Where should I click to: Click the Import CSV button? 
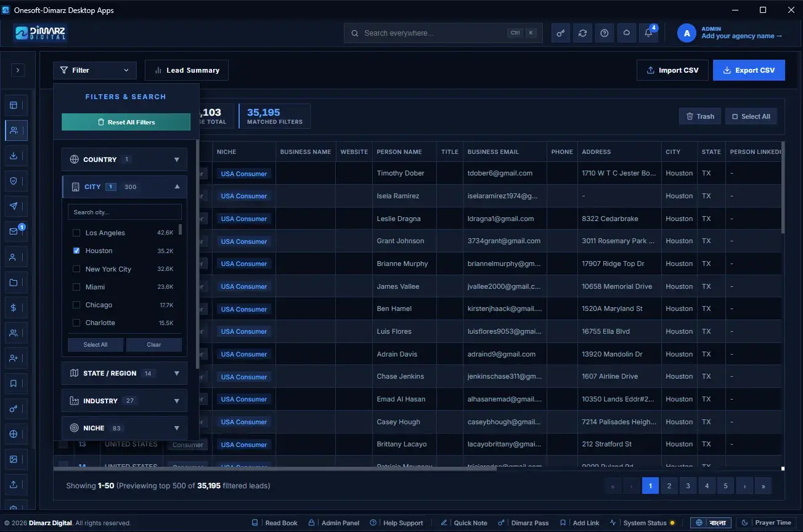pos(672,70)
